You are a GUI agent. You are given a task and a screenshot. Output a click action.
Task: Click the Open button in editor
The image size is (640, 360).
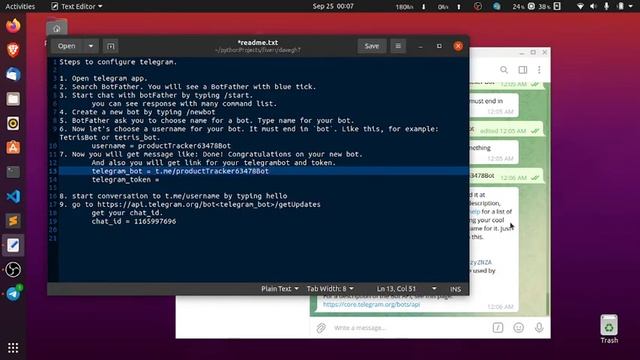pyautogui.click(x=67, y=46)
